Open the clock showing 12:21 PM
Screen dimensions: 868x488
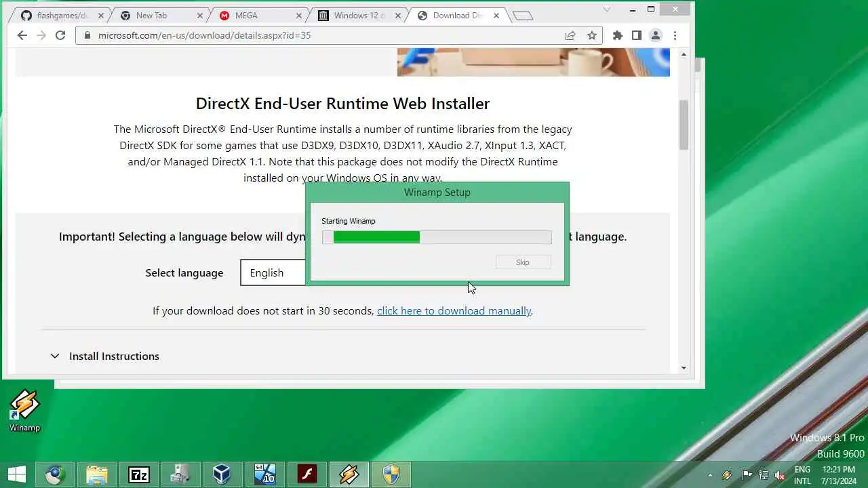[x=838, y=475]
